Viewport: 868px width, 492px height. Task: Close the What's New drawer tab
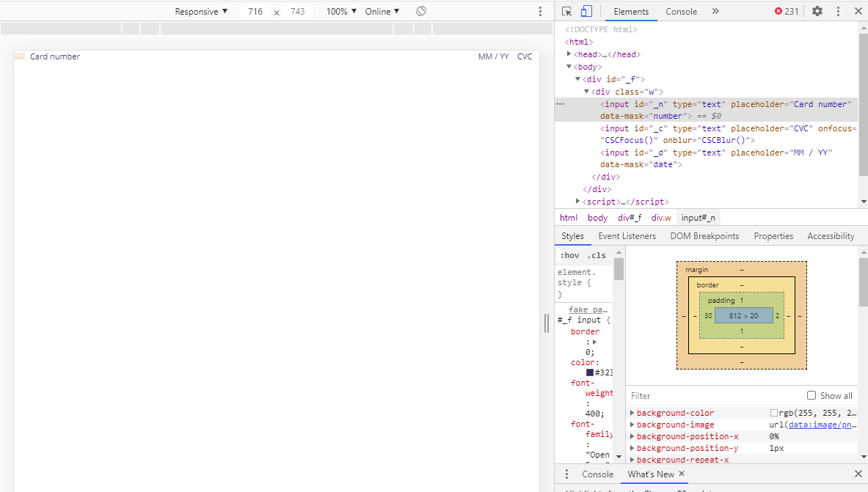(682, 474)
